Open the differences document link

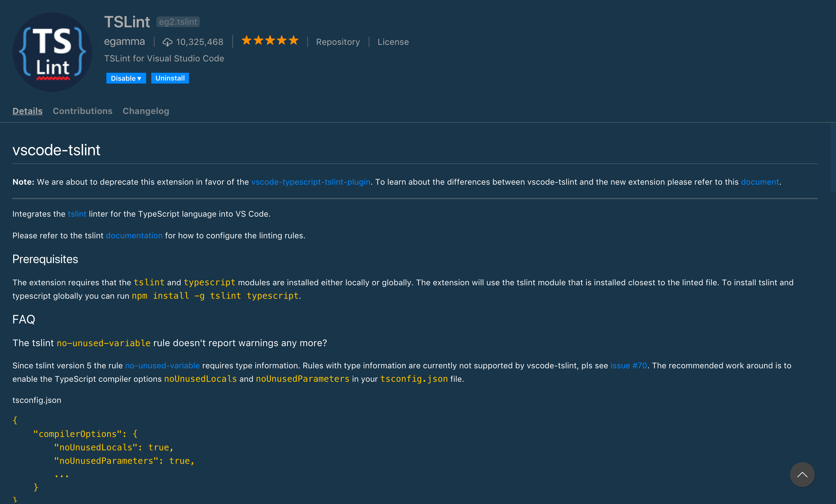[x=760, y=182]
